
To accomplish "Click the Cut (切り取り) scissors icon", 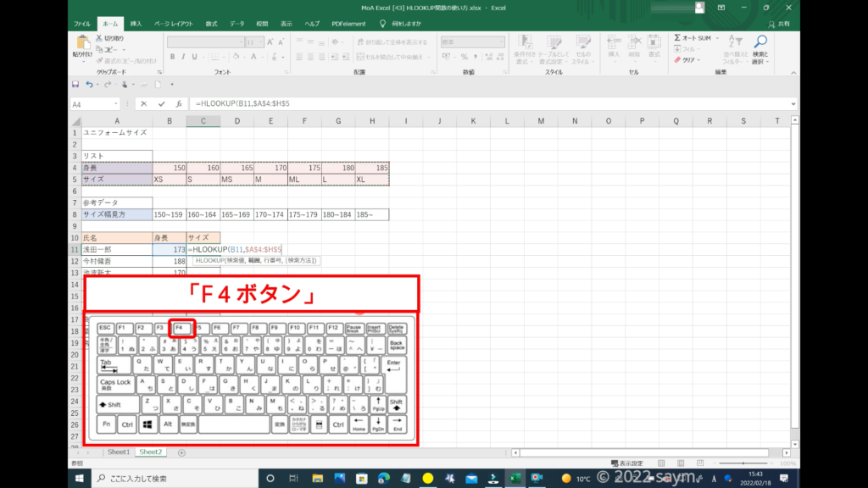I will click(100, 38).
